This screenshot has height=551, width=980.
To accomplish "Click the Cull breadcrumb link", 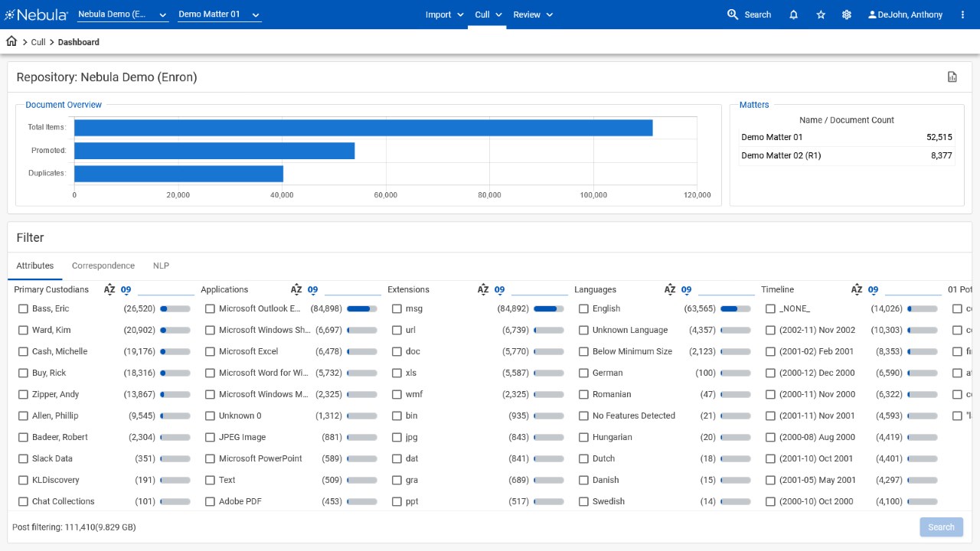I will click(x=38, y=42).
